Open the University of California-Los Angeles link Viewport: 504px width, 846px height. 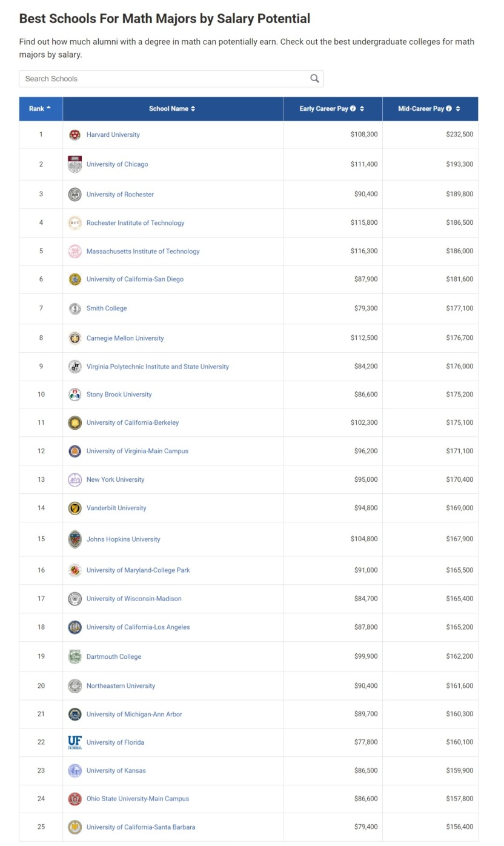coord(139,627)
